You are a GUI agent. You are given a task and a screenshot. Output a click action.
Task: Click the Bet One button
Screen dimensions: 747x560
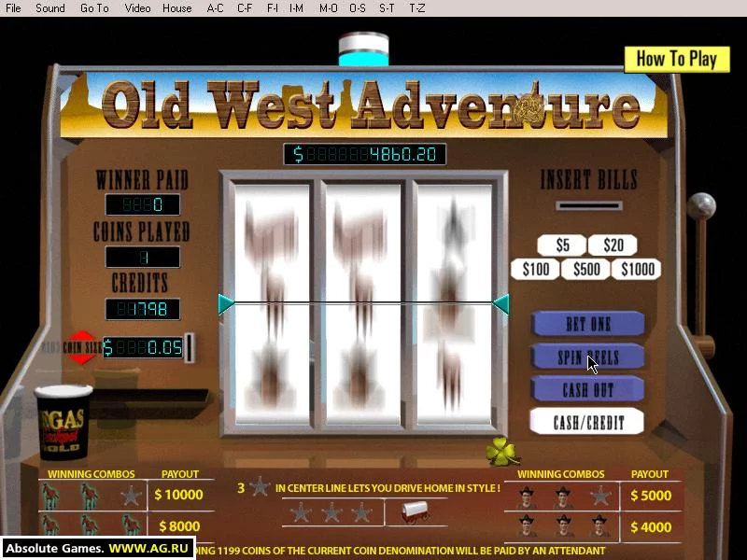588,324
